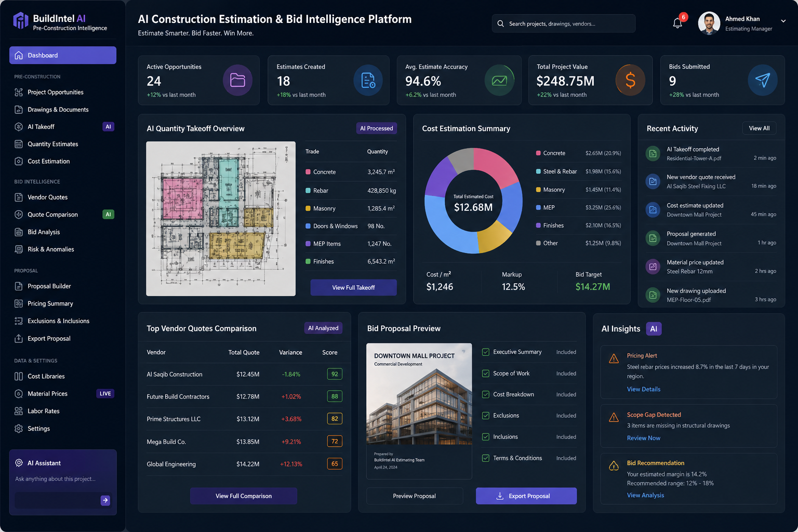Toggle the Executive Summary checkbox
The height and width of the screenshot is (532, 798).
tap(486, 352)
